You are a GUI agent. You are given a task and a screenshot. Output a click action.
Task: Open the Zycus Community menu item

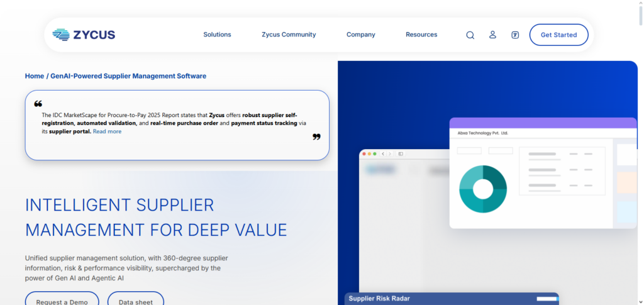coord(289,35)
